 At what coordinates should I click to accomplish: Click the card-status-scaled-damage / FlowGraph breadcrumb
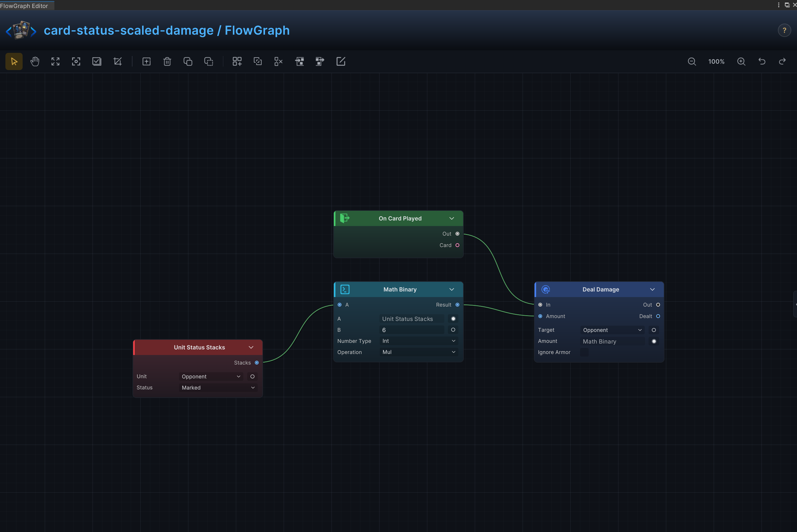(x=167, y=30)
